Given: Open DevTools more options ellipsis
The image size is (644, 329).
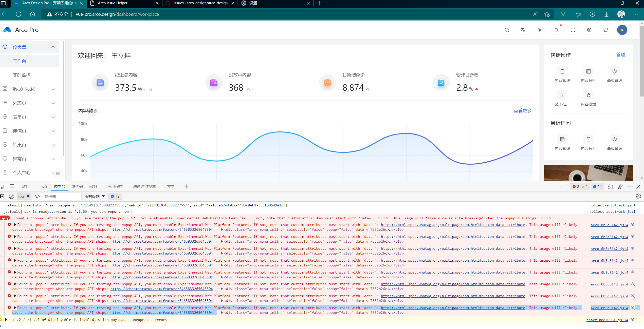Looking at the screenshot, I should coord(630,187).
